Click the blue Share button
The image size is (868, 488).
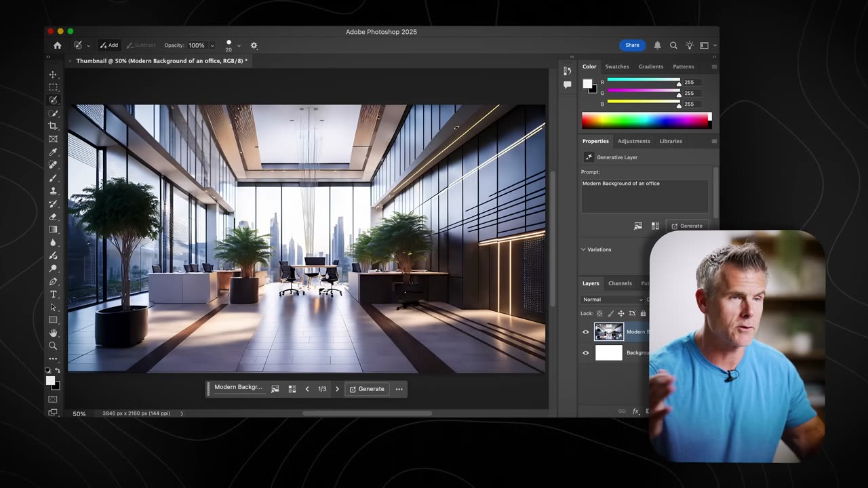(632, 45)
